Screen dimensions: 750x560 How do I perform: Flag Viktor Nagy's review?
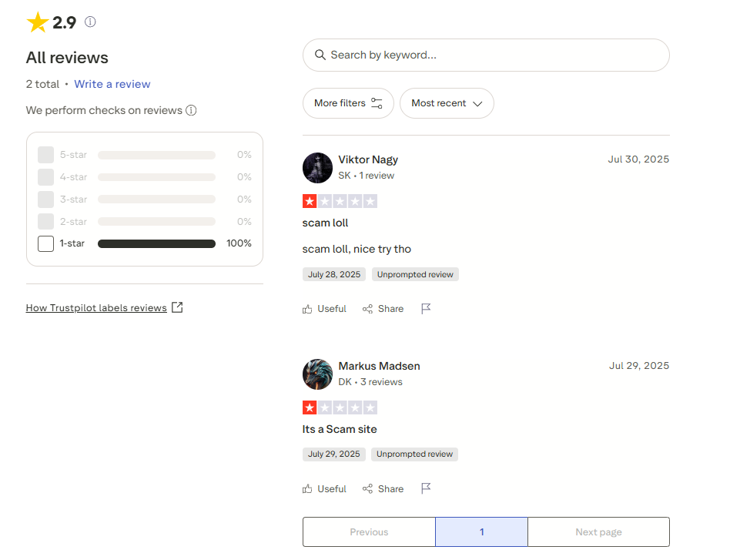[426, 309]
